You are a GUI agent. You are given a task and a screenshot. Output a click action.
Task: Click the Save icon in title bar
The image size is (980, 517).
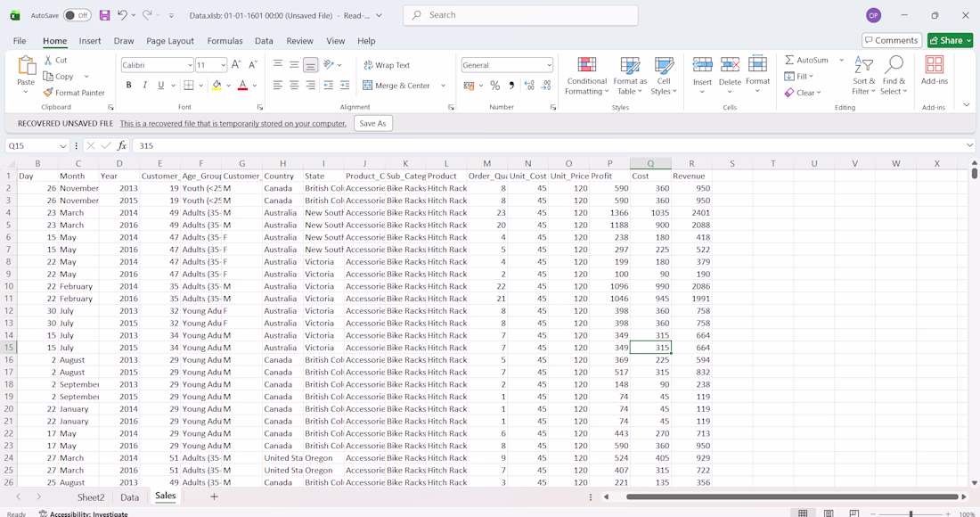[104, 15]
